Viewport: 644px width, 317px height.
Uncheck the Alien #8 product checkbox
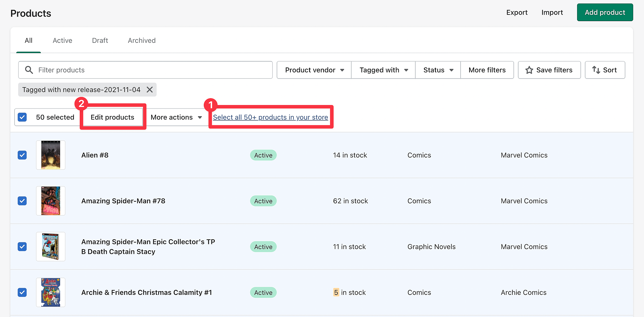[x=22, y=155]
